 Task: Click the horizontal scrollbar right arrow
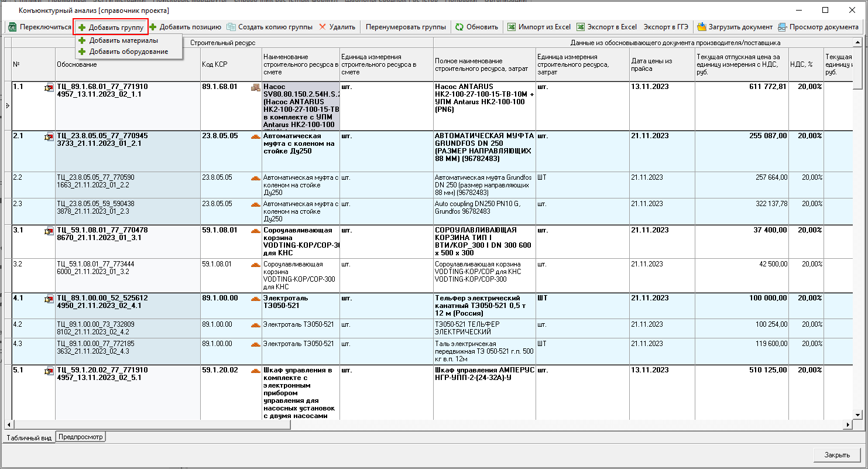point(847,425)
